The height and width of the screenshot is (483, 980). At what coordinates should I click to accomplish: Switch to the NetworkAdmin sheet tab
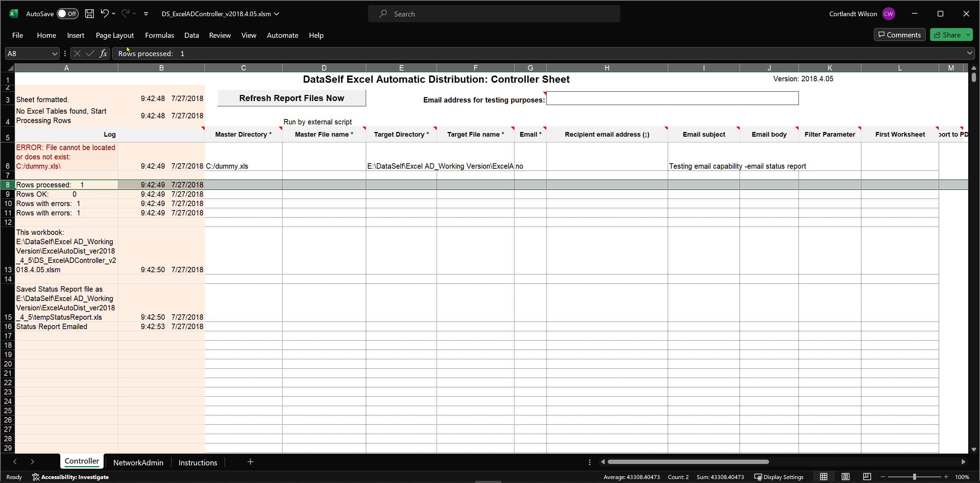tap(138, 463)
